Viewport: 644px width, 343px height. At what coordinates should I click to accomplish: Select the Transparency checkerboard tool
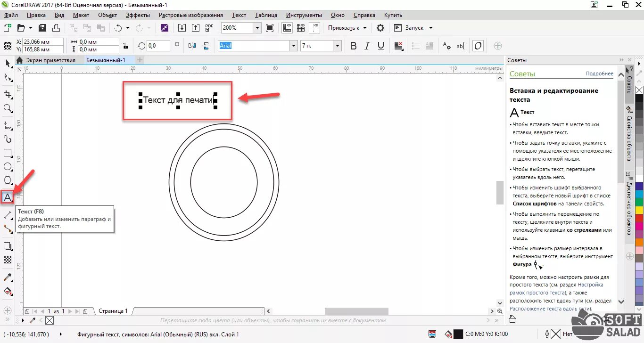point(7,260)
